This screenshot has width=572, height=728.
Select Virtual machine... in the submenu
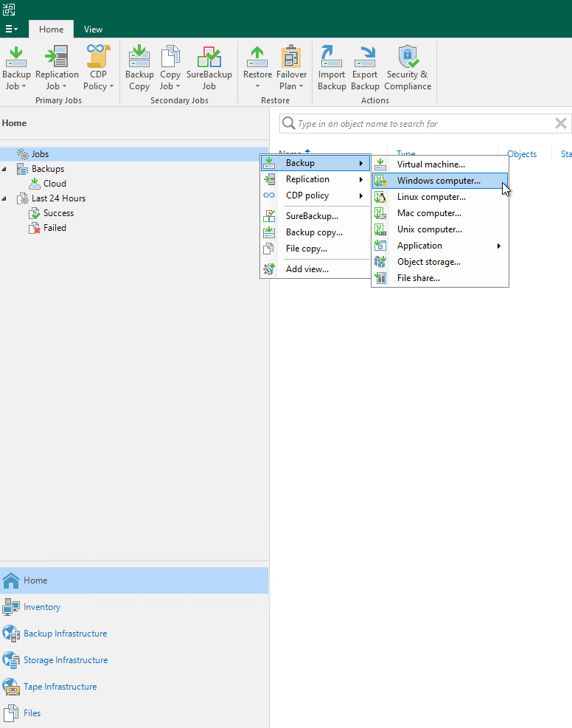[x=440, y=164]
